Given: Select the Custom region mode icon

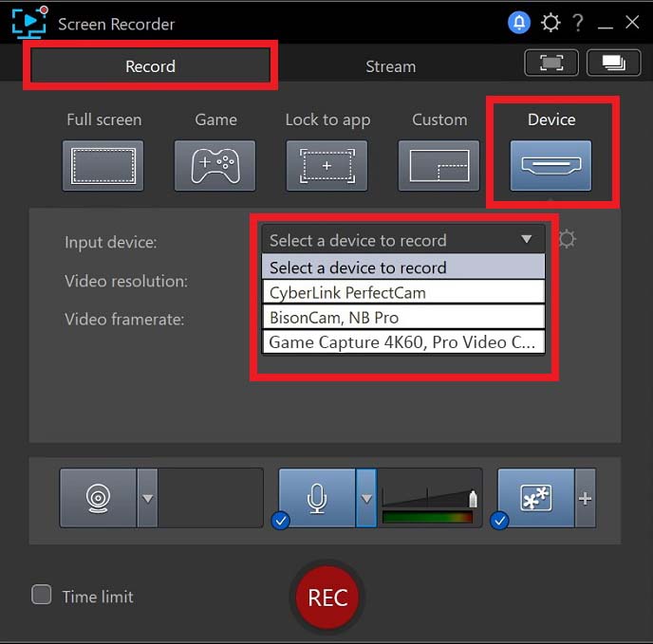Looking at the screenshot, I should pos(438,166).
